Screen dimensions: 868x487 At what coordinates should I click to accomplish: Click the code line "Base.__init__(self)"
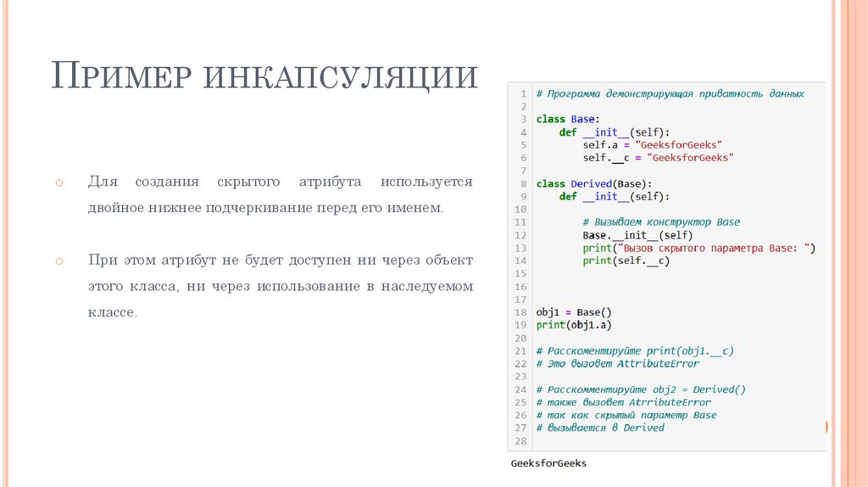pos(637,235)
